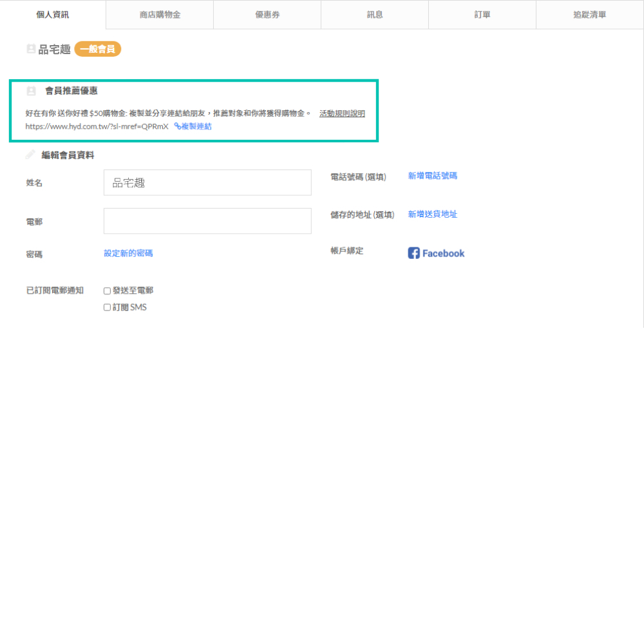Focus the 姓名 input field

207,183
